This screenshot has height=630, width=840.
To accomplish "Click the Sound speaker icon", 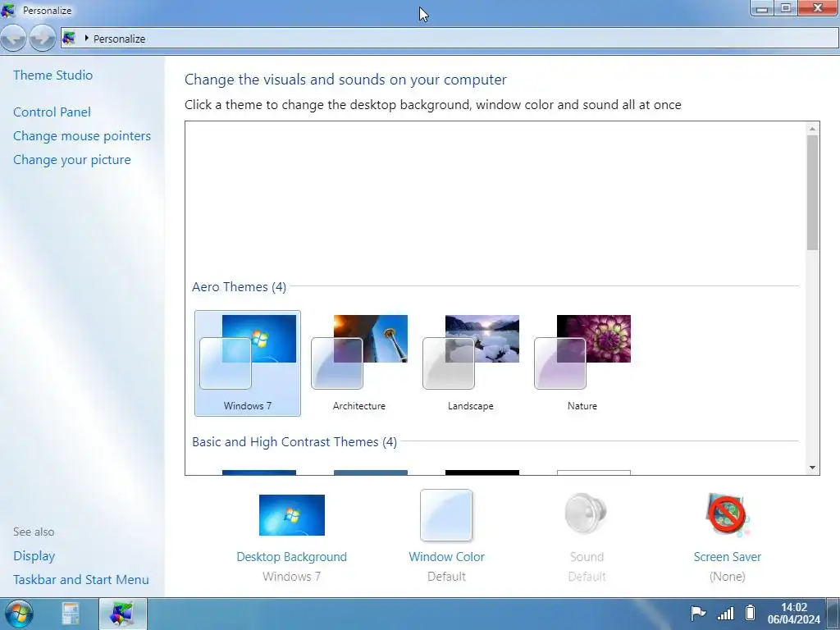I will pyautogui.click(x=586, y=514).
